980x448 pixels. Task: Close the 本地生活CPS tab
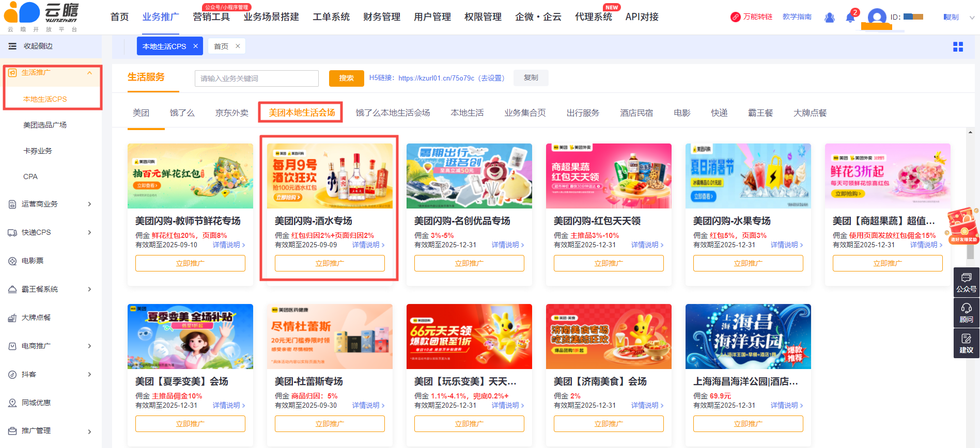(196, 46)
